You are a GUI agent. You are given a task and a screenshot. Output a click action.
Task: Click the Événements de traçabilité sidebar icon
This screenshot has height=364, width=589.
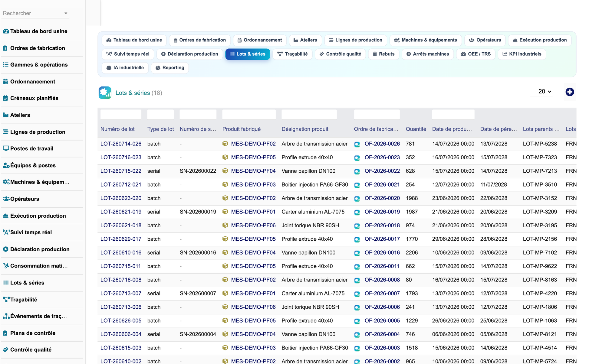click(6, 316)
